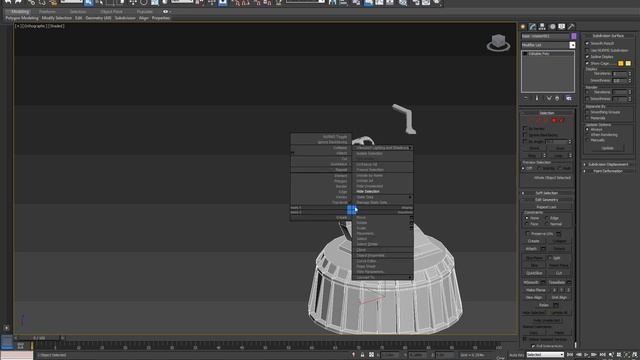Open the Relax settings box icon
Image resolution: width=640 pixels, height=360 pixels.
(x=556, y=305)
